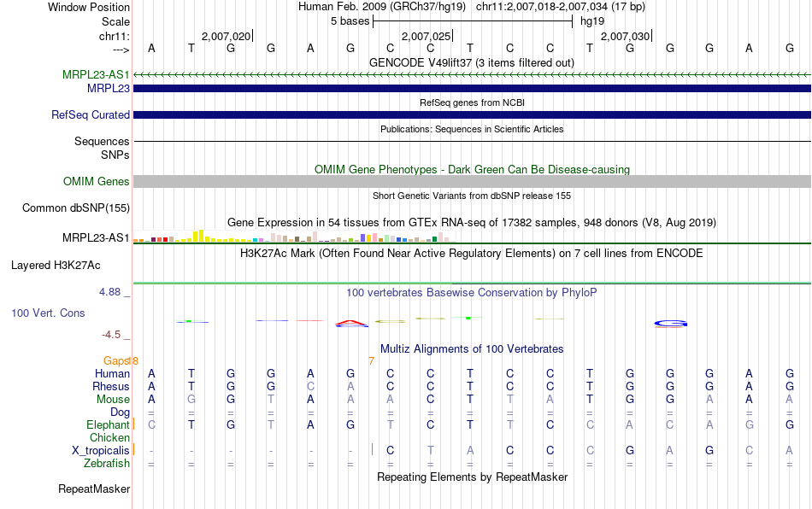Screen dimensions: 812x509
Task: Click the Dog alignment row label
Action: (x=120, y=412)
